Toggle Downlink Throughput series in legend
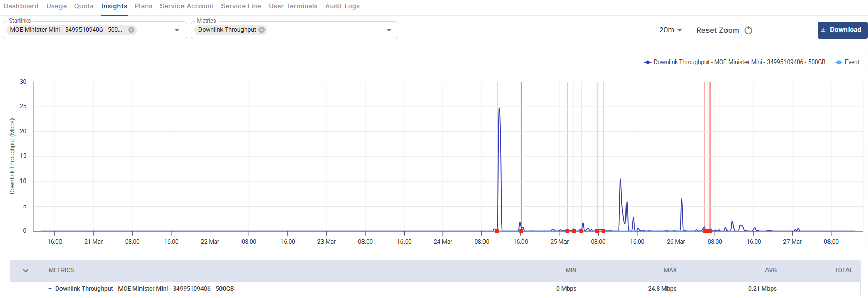This screenshot has width=868, height=298. (734, 62)
